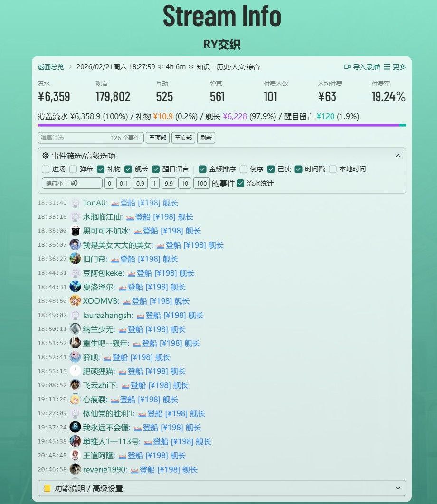Enable the 弹幕 checkbox
Screen dimensions: 437x504
pos(73,169)
